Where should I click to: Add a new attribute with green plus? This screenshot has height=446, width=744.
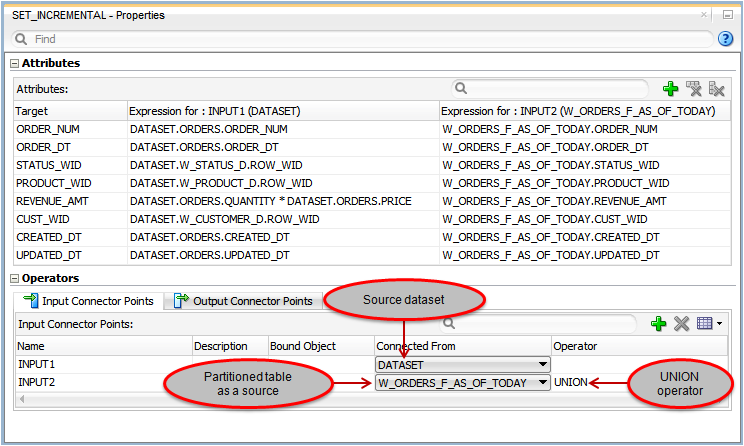pos(670,89)
